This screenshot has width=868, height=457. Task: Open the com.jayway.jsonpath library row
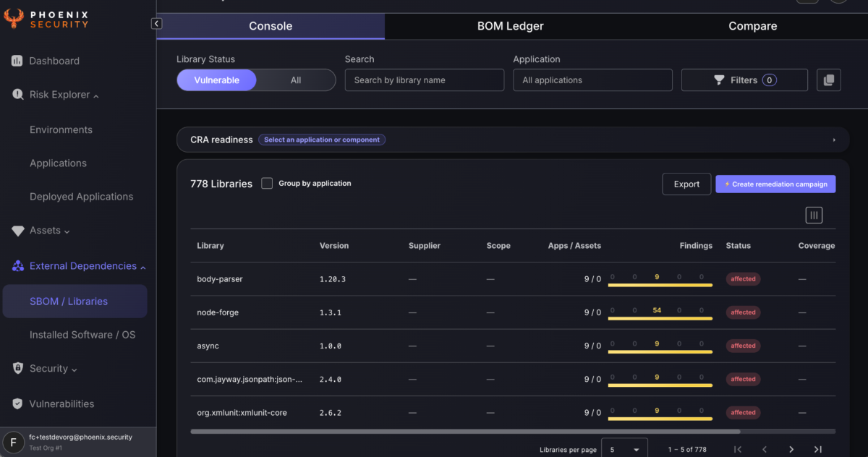pyautogui.click(x=513, y=379)
